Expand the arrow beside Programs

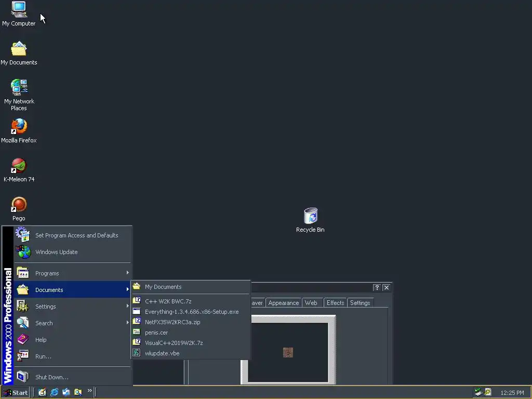[128, 273]
